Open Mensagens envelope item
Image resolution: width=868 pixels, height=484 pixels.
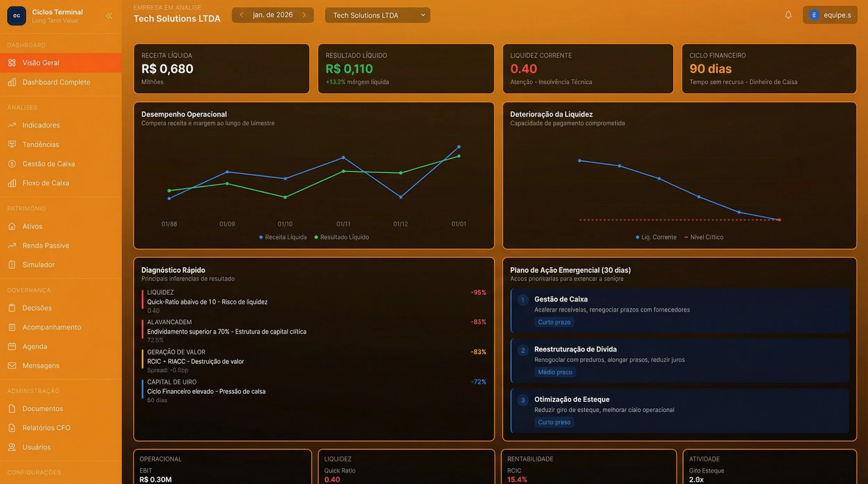coord(41,366)
